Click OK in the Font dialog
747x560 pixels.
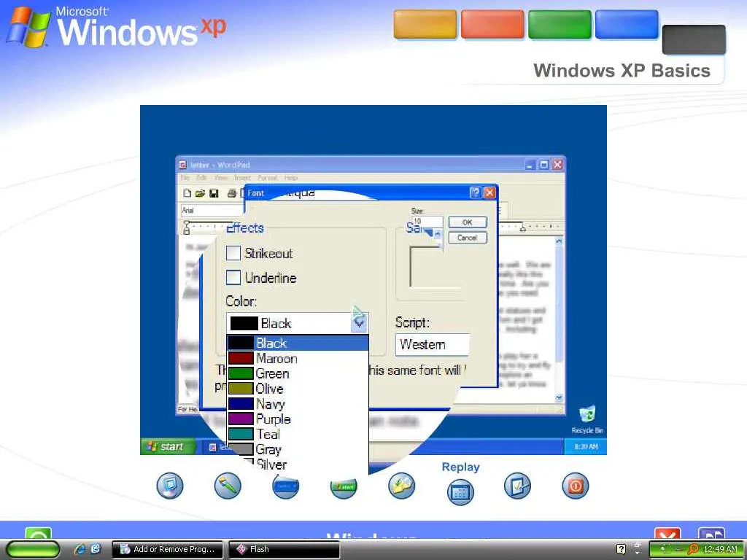(x=468, y=222)
